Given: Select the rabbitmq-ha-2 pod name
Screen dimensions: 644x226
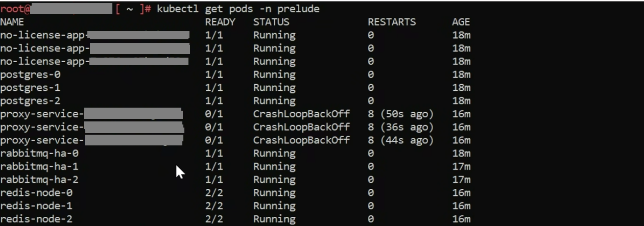Looking at the screenshot, I should click(39, 180).
